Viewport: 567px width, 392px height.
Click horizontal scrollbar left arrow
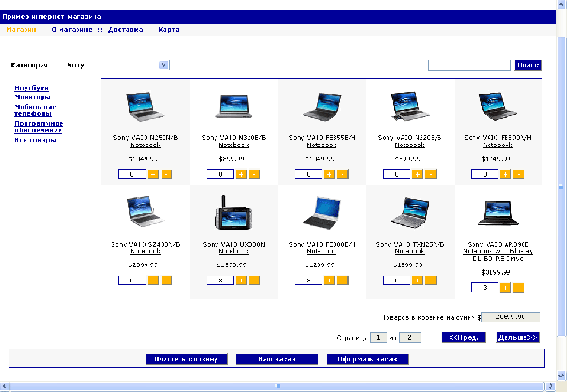click(4, 386)
